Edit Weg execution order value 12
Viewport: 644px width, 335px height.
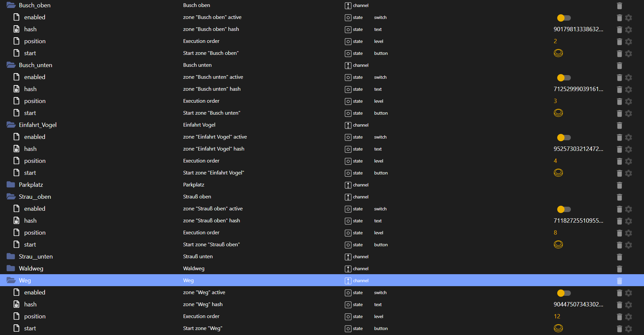click(557, 316)
